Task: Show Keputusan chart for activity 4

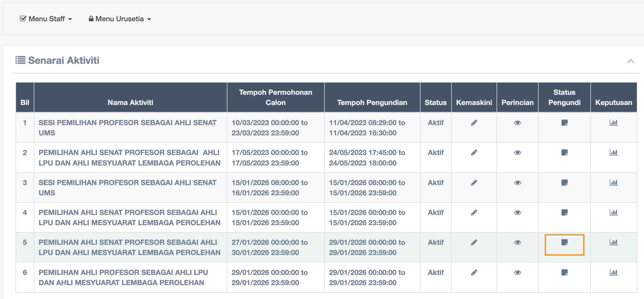Action: pyautogui.click(x=614, y=213)
